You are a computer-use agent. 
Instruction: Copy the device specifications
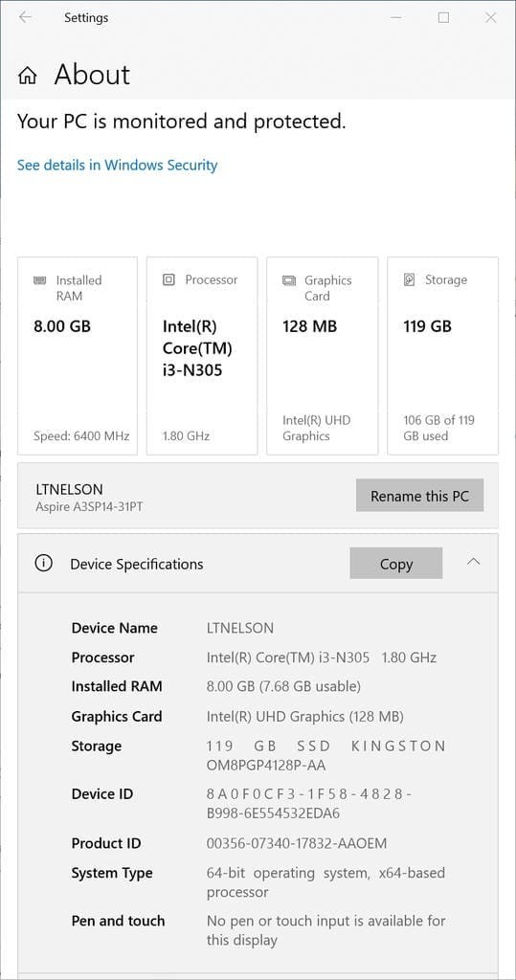[396, 563]
